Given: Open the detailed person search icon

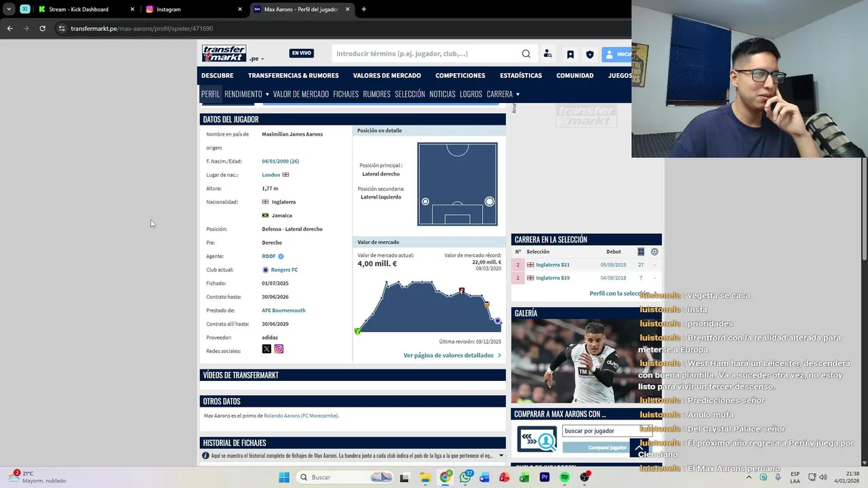Looking at the screenshot, I should [548, 54].
